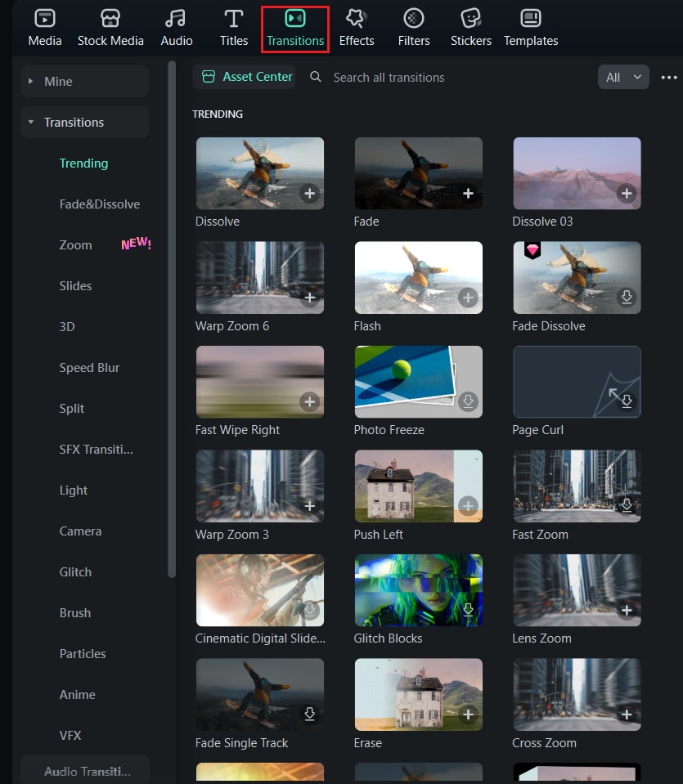Select the Camera category
683x784 pixels.
[x=80, y=531]
